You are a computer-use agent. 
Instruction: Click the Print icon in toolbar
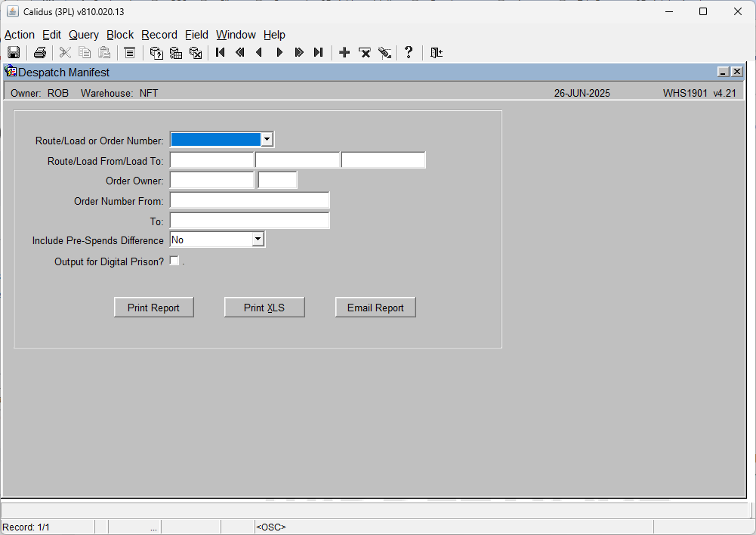click(x=40, y=52)
